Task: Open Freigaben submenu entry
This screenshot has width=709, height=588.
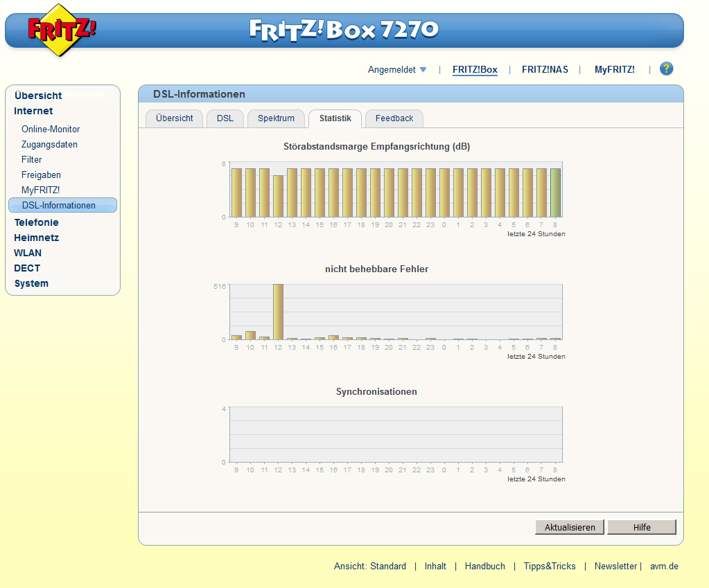Action: [41, 175]
